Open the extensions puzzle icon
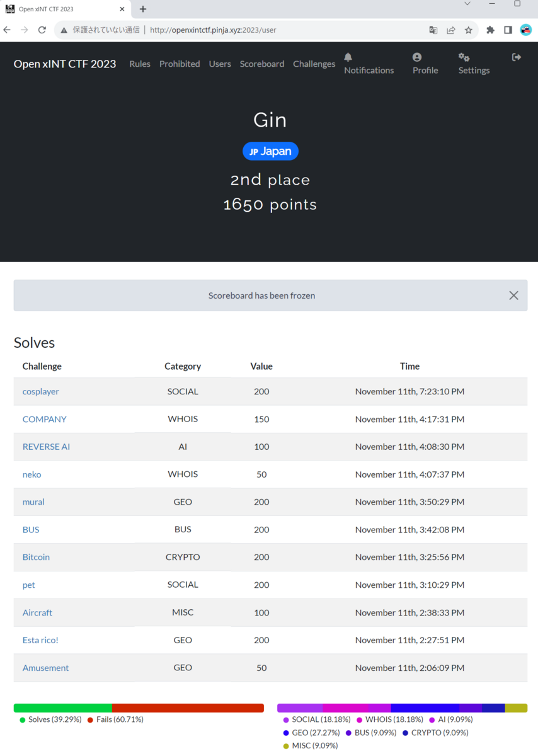This screenshot has width=538, height=756. pyautogui.click(x=489, y=30)
